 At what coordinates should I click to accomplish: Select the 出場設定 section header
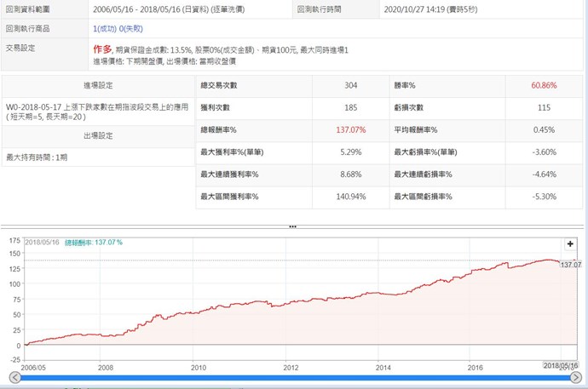click(96, 136)
